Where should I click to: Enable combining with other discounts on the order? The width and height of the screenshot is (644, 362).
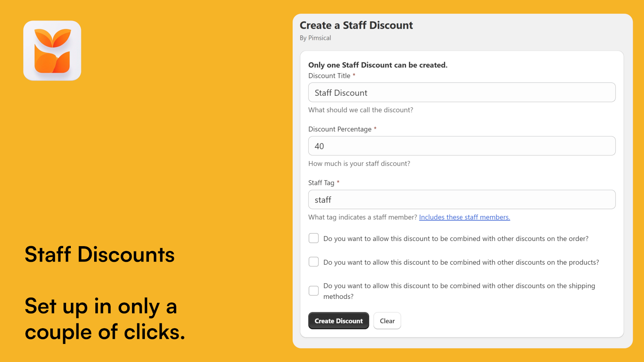314,238
